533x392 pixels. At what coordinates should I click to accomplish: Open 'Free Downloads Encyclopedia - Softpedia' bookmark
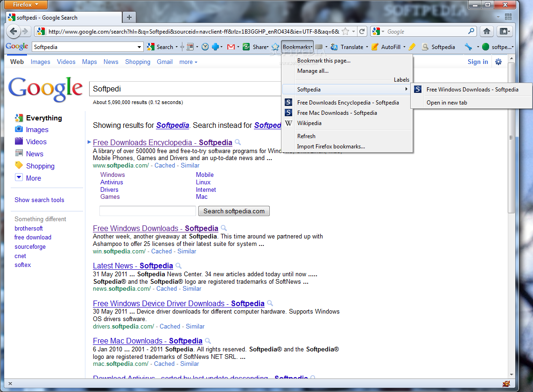(347, 102)
